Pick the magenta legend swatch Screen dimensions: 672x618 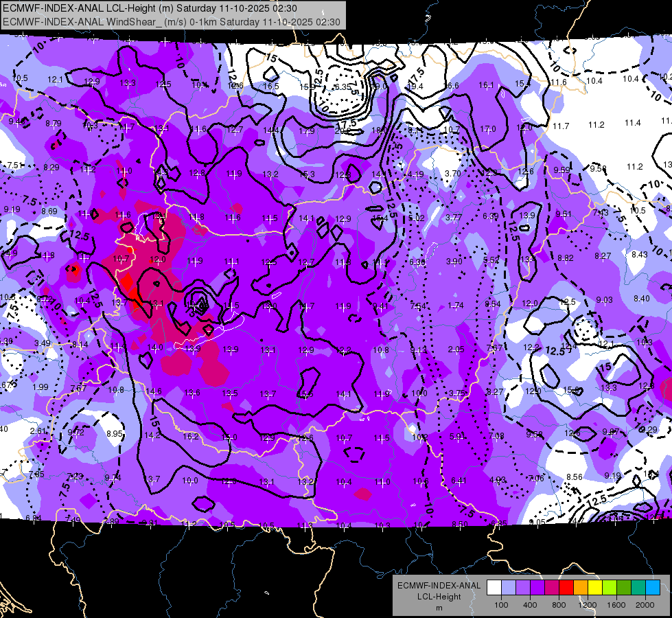click(x=552, y=588)
